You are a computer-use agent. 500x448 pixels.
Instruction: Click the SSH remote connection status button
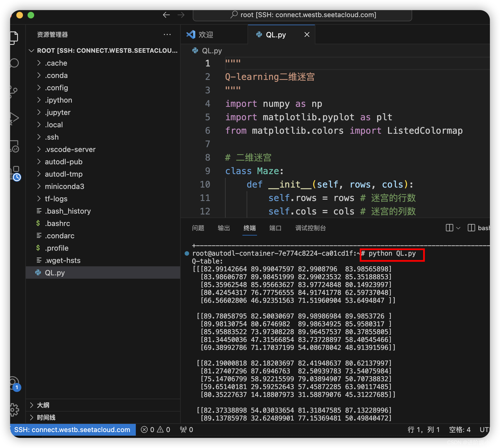72,429
